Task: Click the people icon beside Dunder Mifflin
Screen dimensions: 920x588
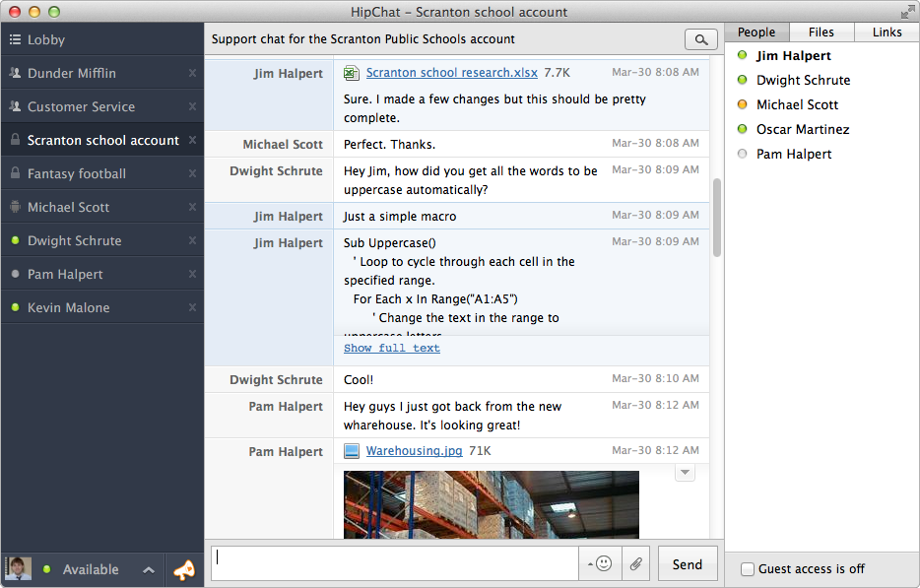Action: click(15, 73)
